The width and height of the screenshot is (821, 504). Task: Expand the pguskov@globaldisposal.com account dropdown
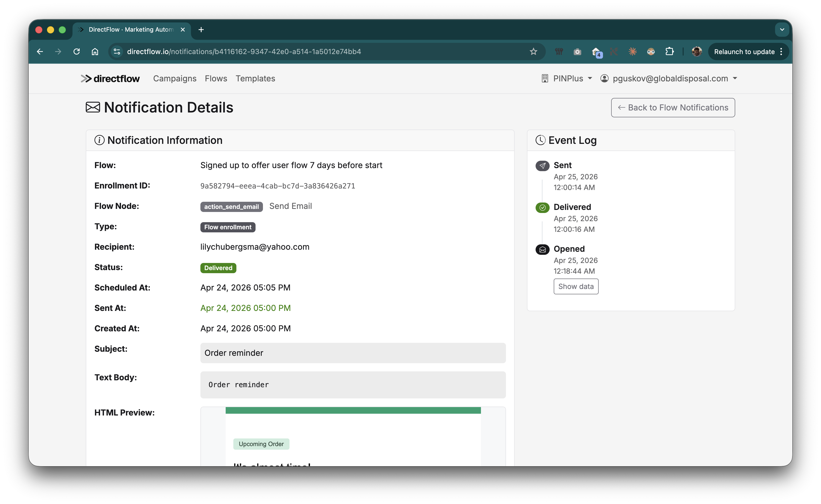[x=669, y=79]
